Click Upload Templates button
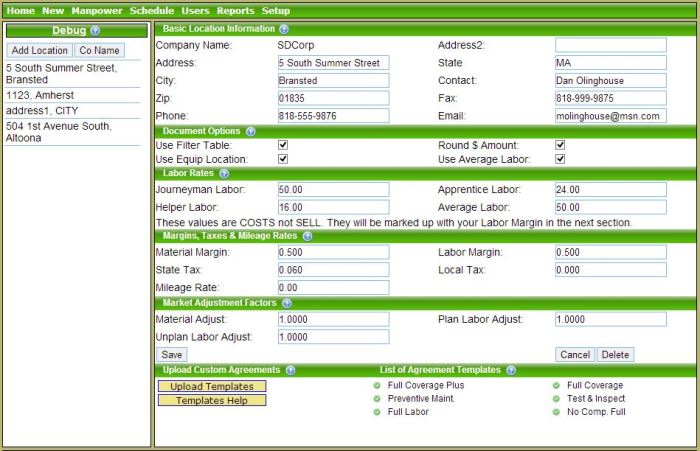 pyautogui.click(x=212, y=386)
